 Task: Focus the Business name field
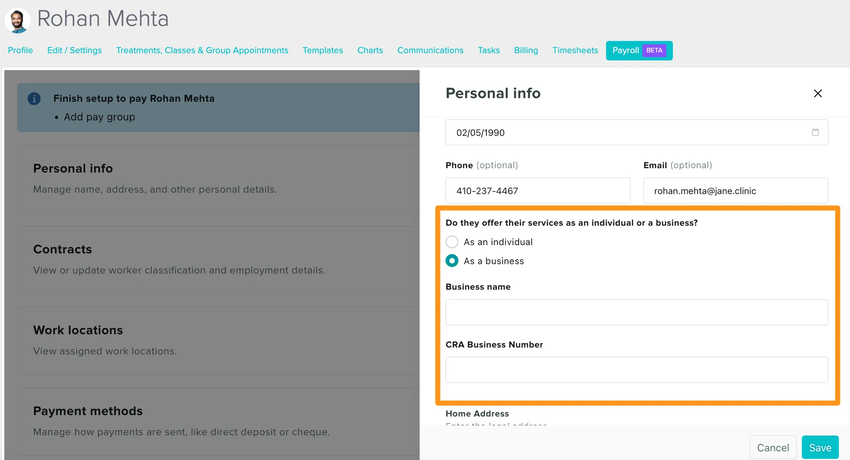point(636,312)
